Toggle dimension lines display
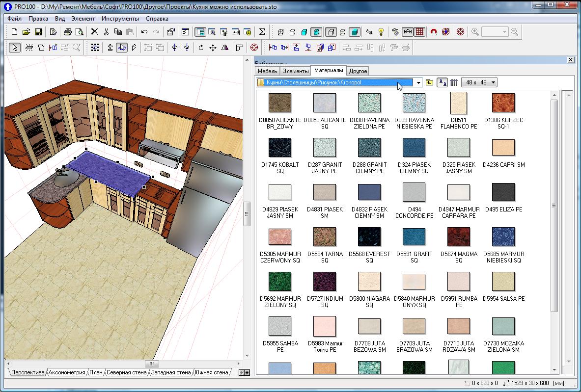This screenshot has height=392, width=581. coord(407,32)
